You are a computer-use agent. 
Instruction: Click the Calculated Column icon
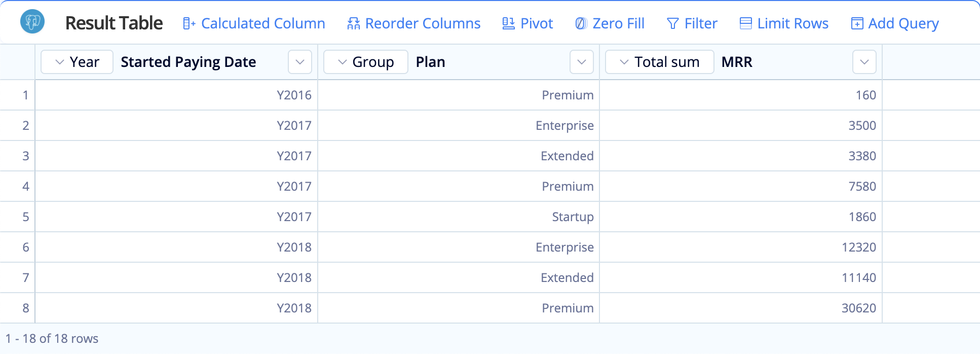pyautogui.click(x=189, y=23)
